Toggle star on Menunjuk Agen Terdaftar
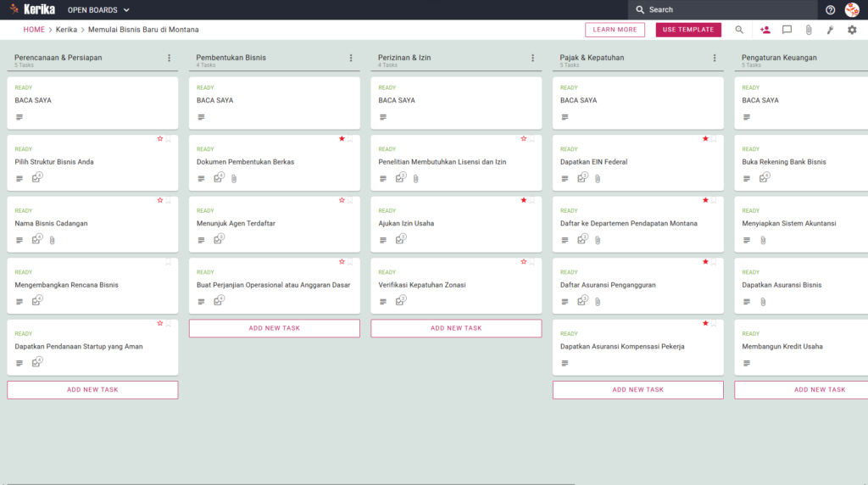This screenshot has width=868, height=485. click(342, 200)
